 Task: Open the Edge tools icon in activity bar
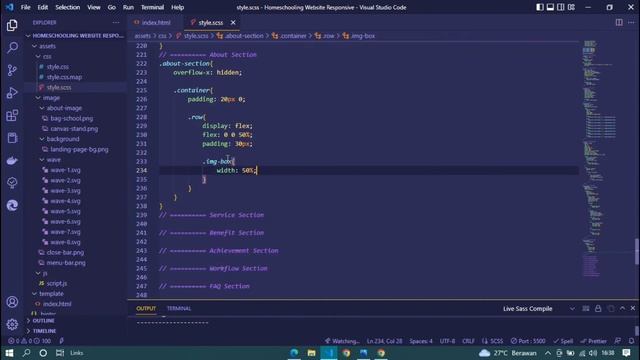point(12,205)
